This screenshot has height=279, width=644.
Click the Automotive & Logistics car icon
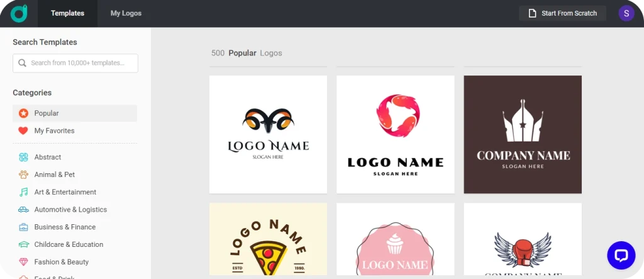tap(23, 210)
